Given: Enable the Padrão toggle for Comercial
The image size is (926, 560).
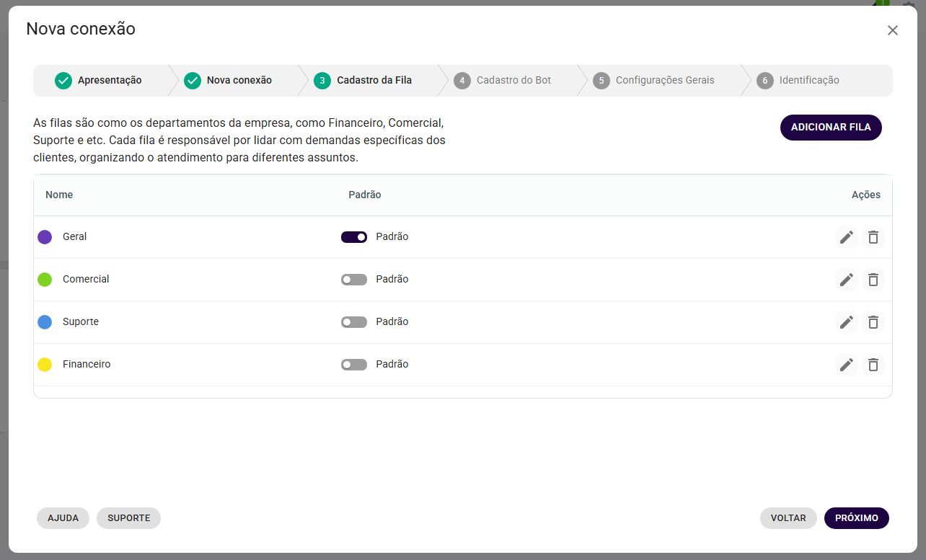Looking at the screenshot, I should pyautogui.click(x=354, y=280).
